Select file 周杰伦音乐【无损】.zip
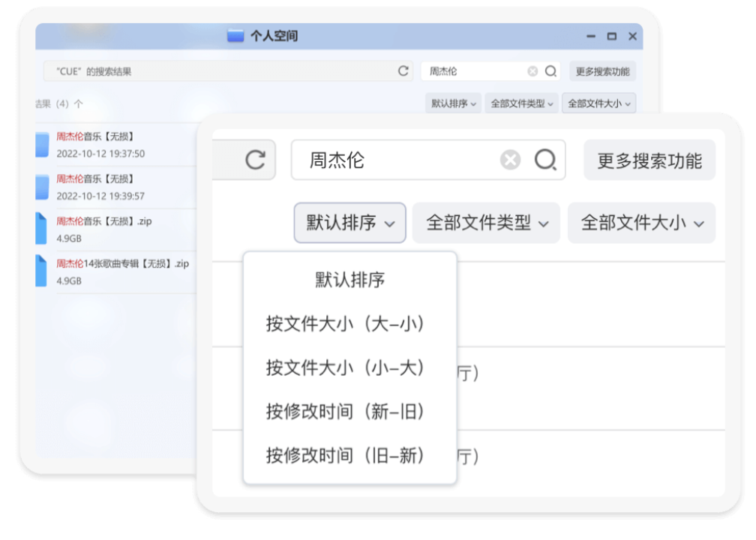This screenshot has height=540, width=756. pos(115,229)
